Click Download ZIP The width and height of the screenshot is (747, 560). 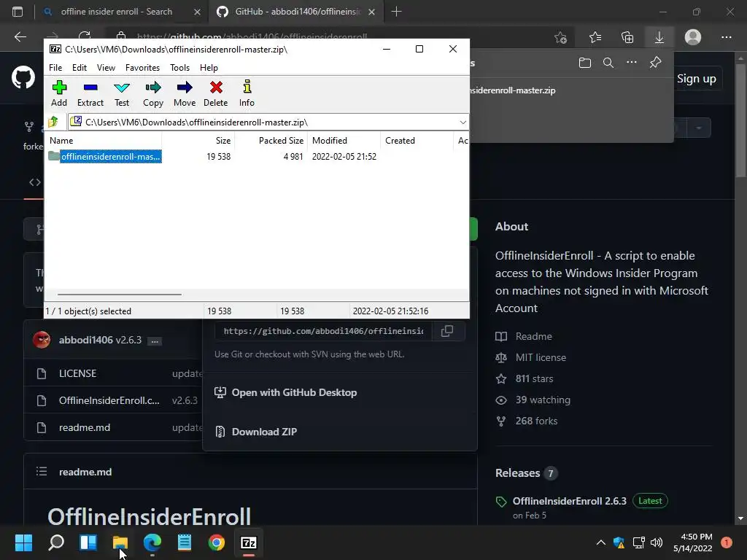264,432
